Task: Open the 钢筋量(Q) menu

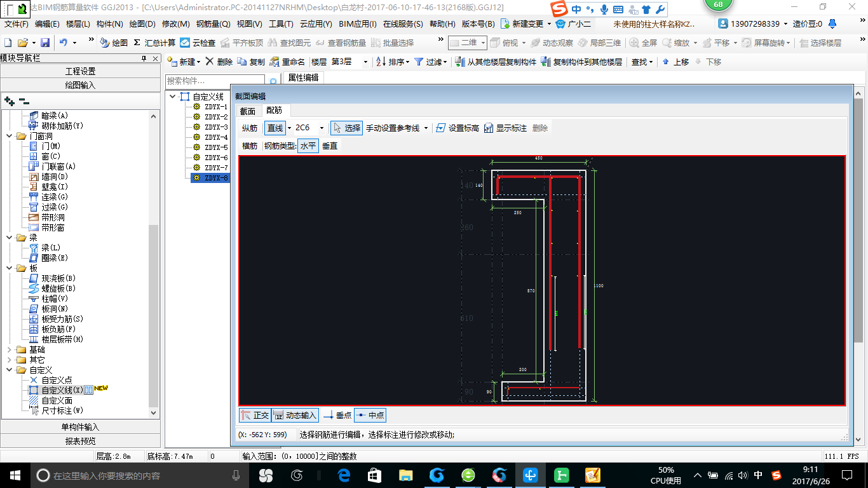Action: coord(213,24)
